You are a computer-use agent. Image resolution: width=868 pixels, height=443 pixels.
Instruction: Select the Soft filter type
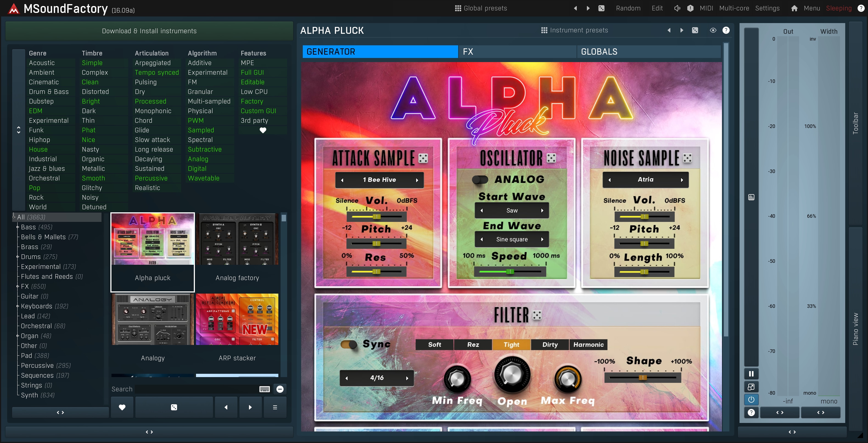[x=434, y=345]
